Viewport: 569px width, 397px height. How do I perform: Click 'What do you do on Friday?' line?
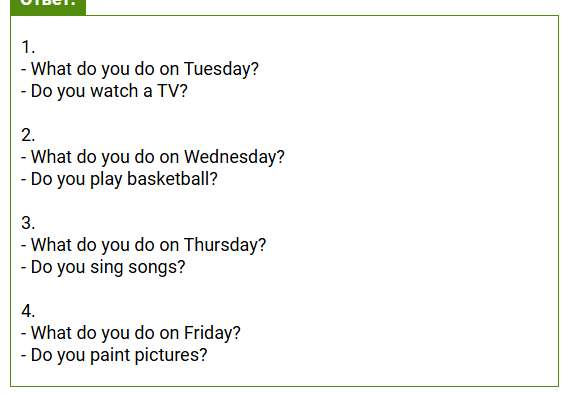click(x=131, y=333)
